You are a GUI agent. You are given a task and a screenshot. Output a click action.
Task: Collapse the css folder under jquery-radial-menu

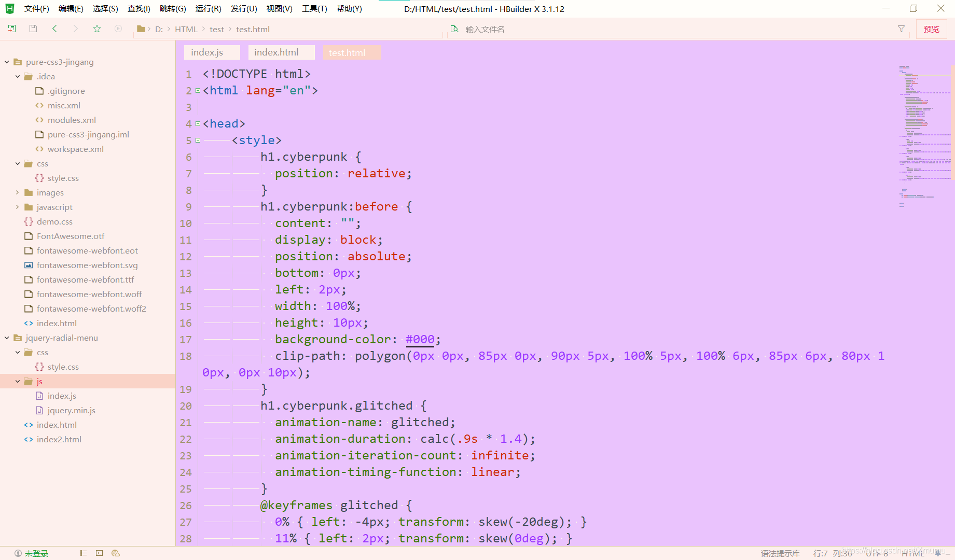tap(18, 352)
